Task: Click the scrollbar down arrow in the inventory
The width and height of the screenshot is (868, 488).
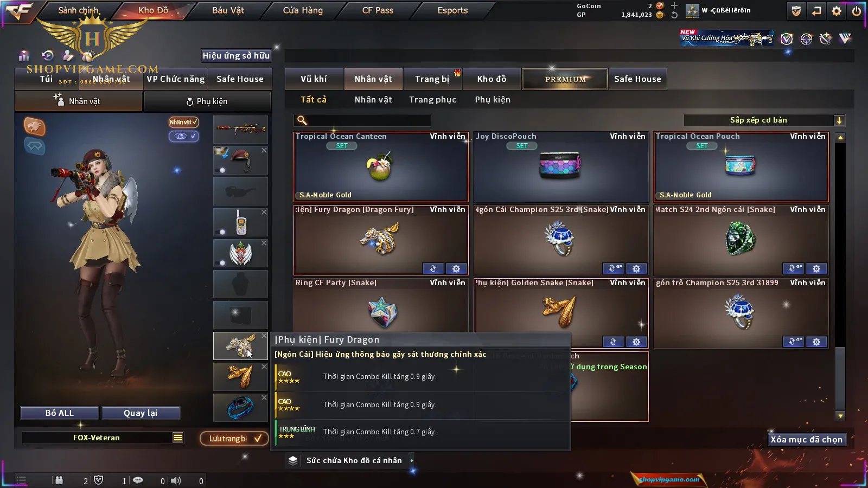Action: point(840,416)
